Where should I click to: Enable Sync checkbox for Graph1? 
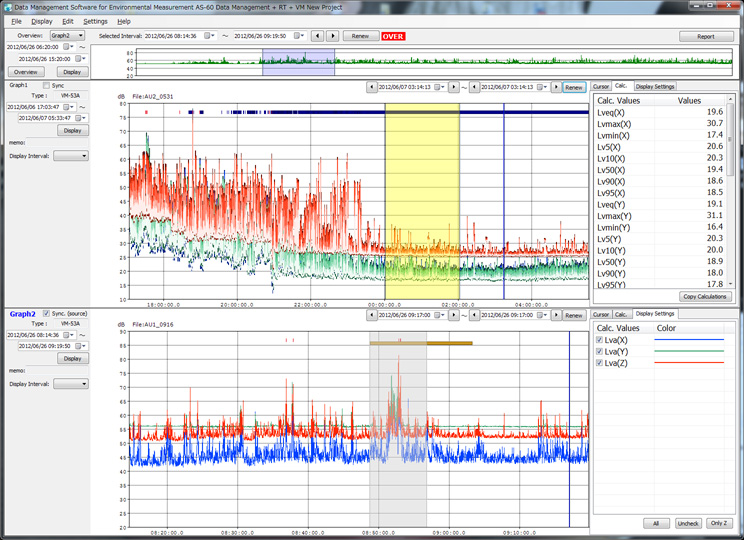click(x=45, y=85)
